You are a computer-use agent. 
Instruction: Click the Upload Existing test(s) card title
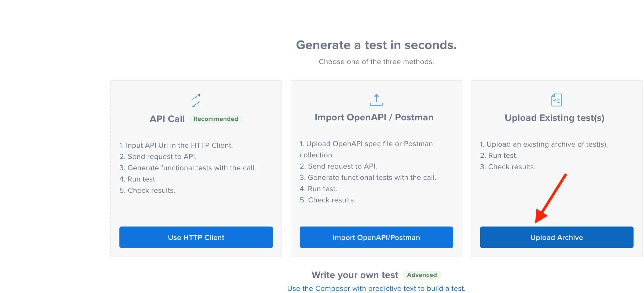click(x=554, y=118)
